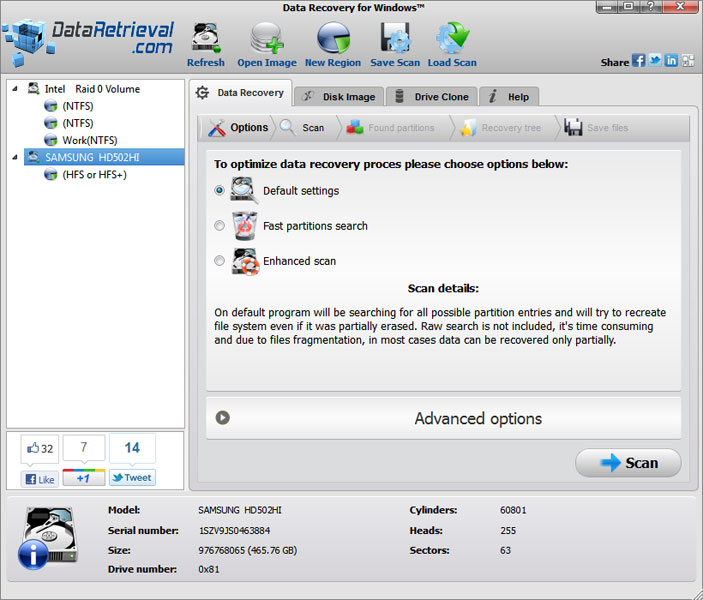Share on Twitter via the top-right icon
703x600 pixels.
655,61
